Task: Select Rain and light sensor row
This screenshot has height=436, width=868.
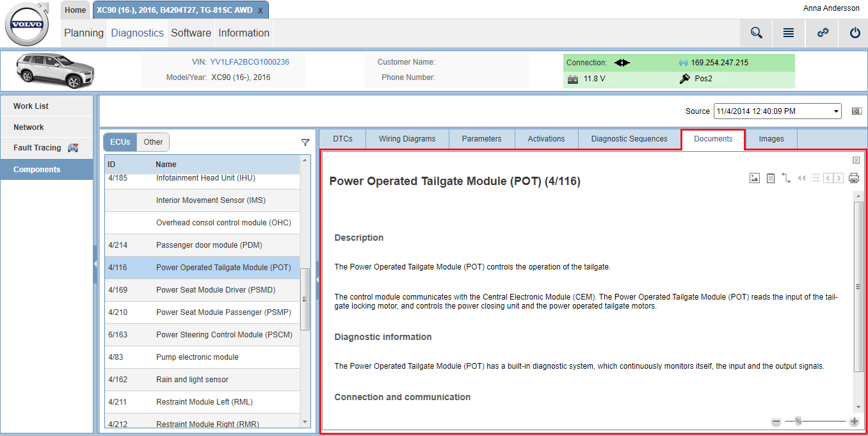Action: [x=202, y=380]
